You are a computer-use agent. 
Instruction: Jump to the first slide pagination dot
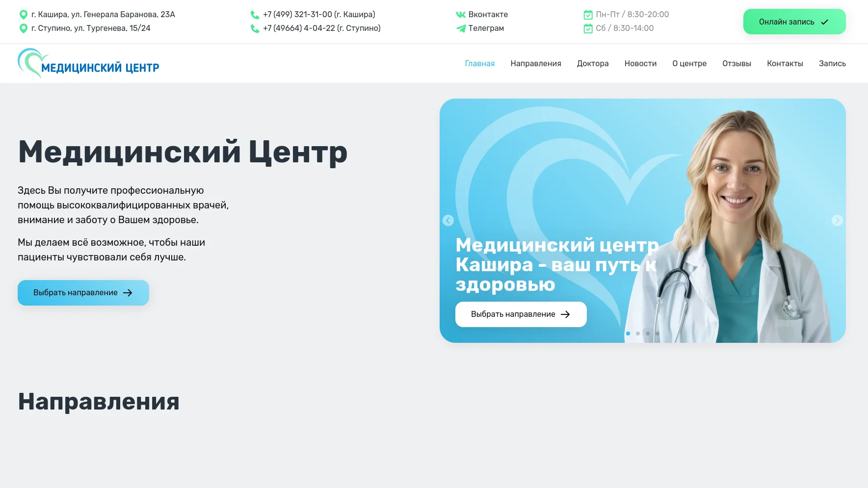click(628, 334)
